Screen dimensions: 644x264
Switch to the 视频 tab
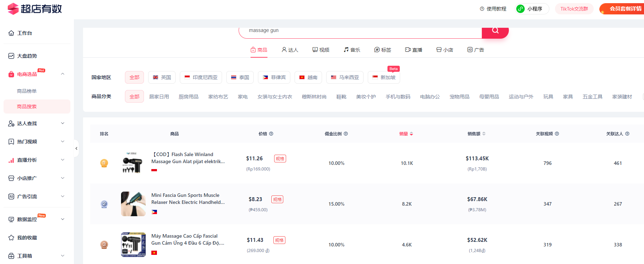(321, 50)
